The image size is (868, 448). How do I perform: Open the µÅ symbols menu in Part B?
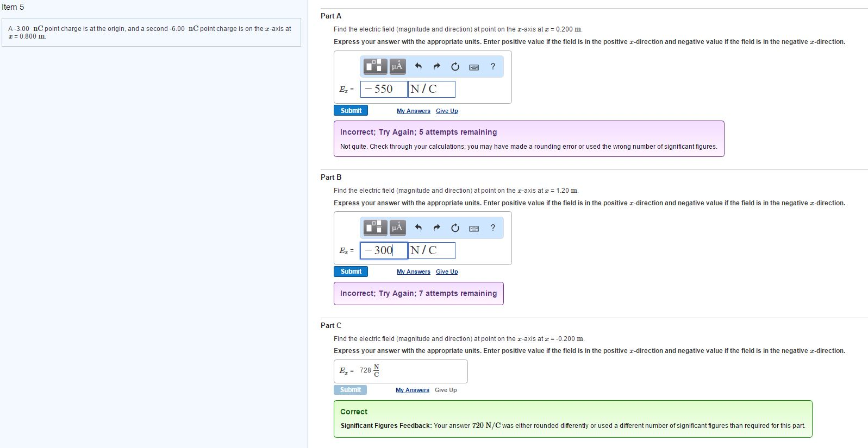click(x=397, y=228)
